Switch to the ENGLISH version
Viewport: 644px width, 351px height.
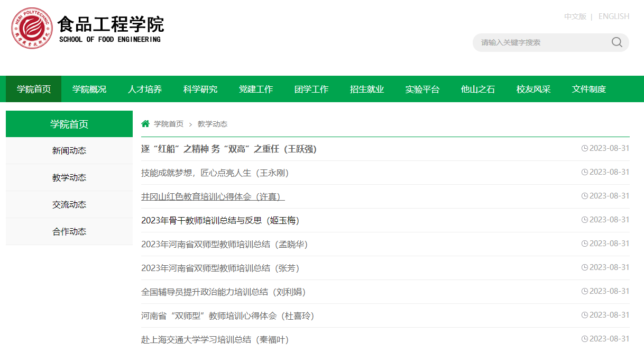click(x=613, y=16)
